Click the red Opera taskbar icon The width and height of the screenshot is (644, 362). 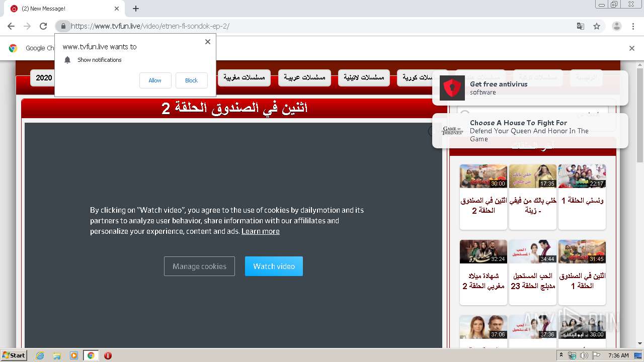tap(108, 355)
